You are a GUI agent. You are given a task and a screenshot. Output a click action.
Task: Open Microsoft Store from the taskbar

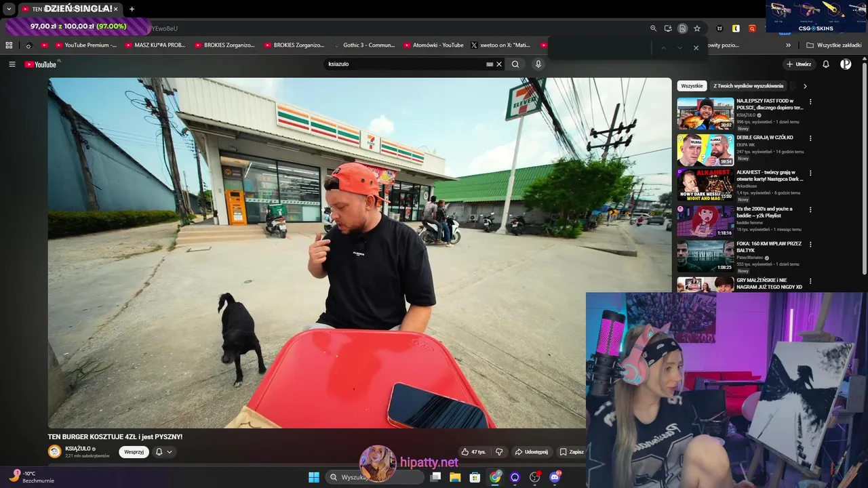pos(475,477)
